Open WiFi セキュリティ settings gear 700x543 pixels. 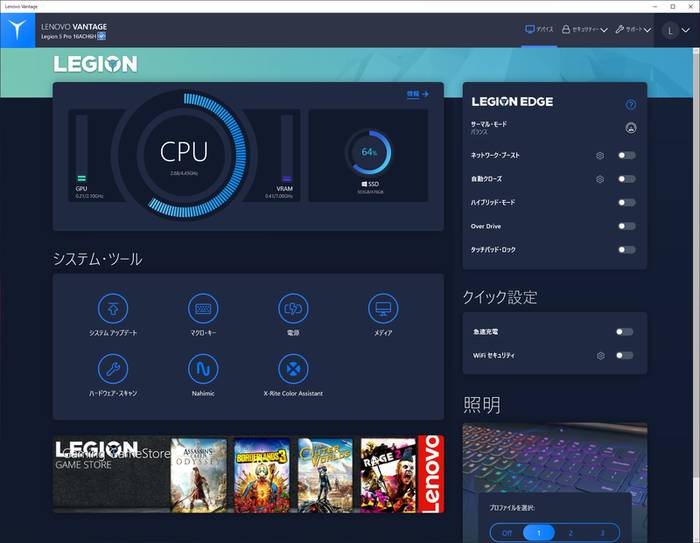pos(601,355)
